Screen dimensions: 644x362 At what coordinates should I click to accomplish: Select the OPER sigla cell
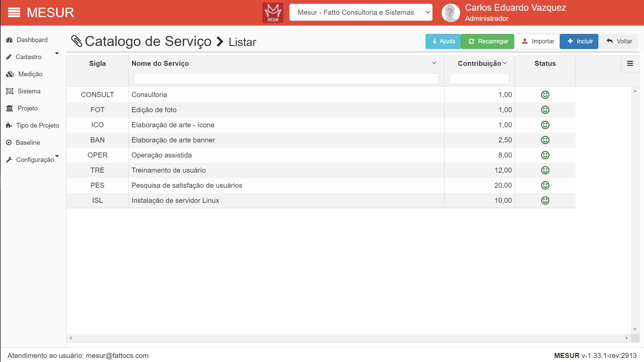[97, 155]
